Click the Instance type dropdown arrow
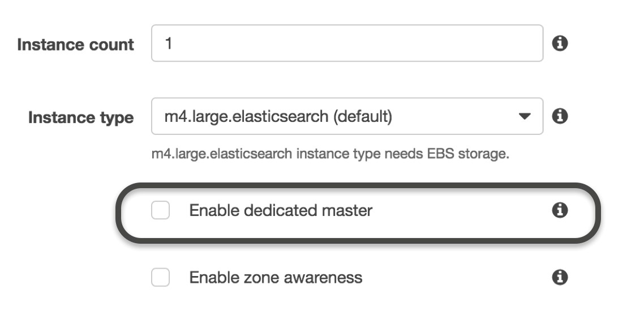This screenshot has width=644, height=314. (524, 116)
